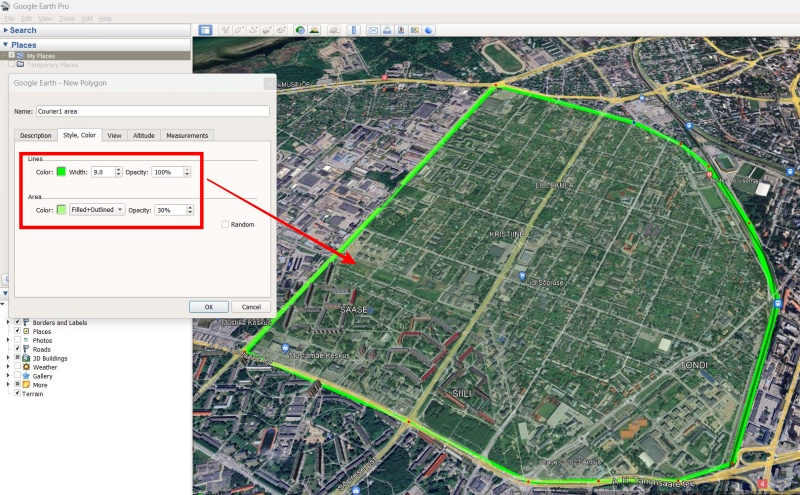This screenshot has width=800, height=495.
Task: Click OK to save the polygon
Action: 209,307
